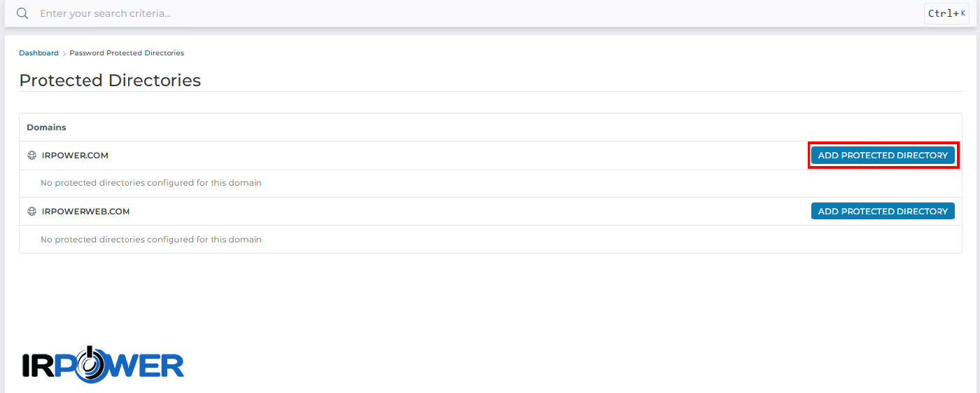The width and height of the screenshot is (980, 393).
Task: Click the globe icon beside IRPOWER.COM
Action: pyautogui.click(x=31, y=156)
